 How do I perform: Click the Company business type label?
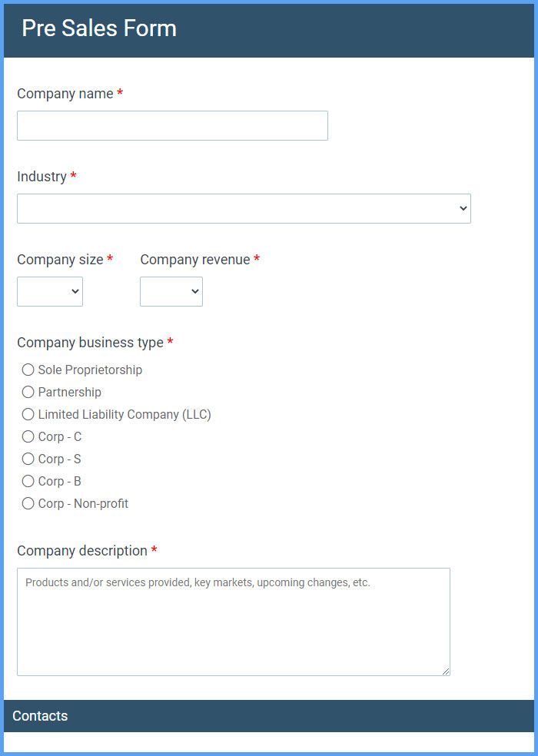pos(90,343)
